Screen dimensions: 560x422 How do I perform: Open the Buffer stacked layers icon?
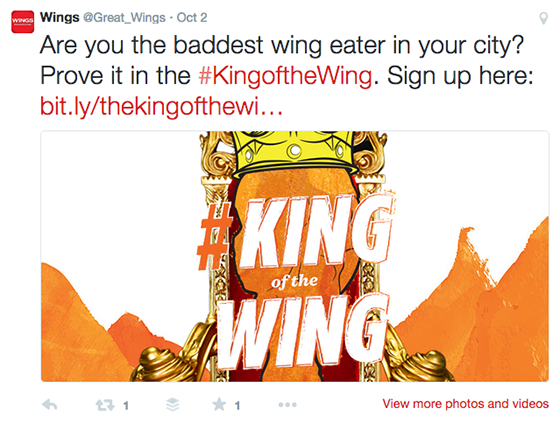coord(173,405)
